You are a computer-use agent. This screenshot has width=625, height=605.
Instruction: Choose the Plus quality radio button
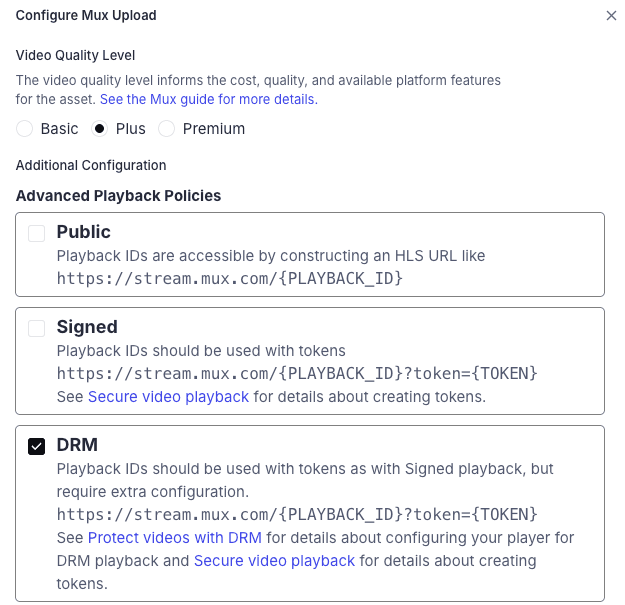pos(99,129)
